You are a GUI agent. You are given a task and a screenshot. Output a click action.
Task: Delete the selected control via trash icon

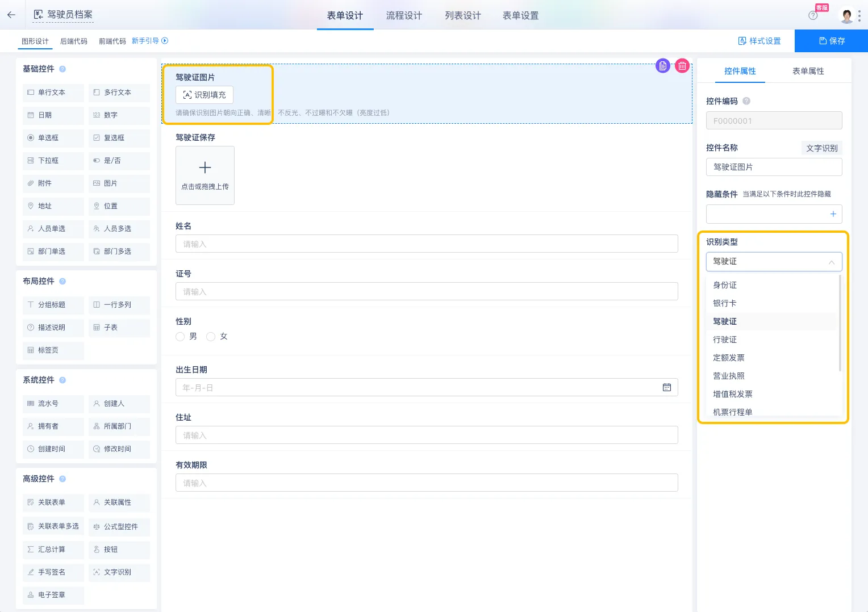(x=682, y=66)
